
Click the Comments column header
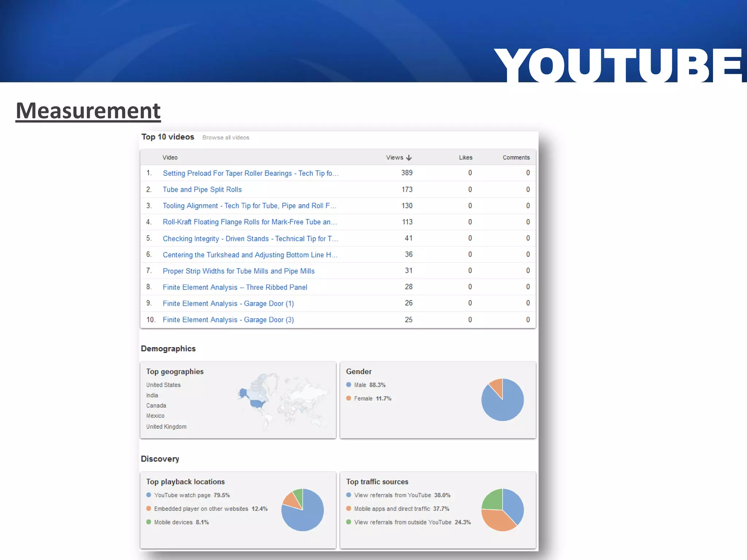pos(516,157)
